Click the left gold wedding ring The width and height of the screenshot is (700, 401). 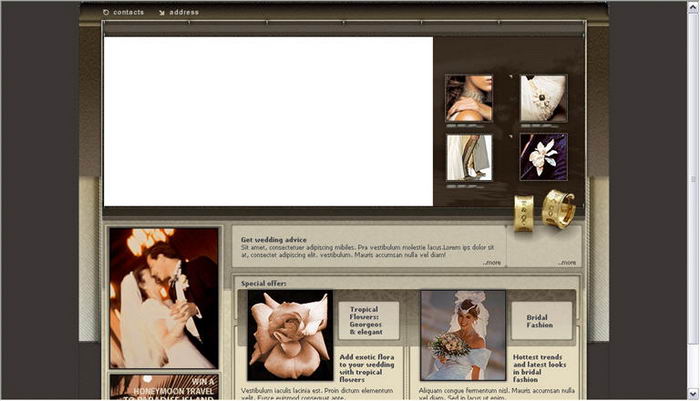pyautogui.click(x=523, y=212)
